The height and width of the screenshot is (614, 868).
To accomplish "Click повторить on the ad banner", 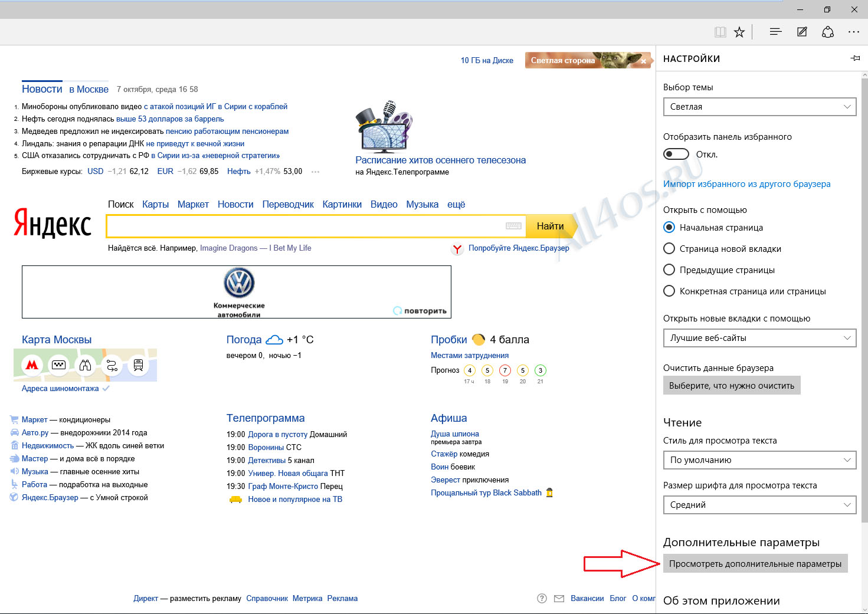I will pos(420,311).
